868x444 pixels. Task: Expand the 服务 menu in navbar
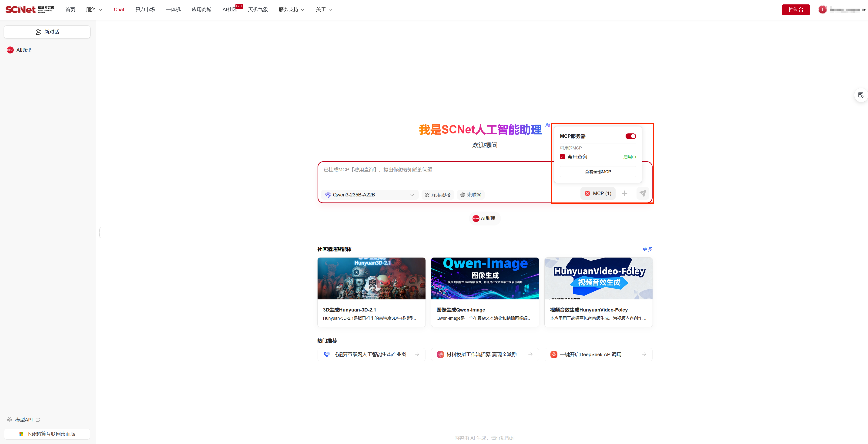coord(94,10)
